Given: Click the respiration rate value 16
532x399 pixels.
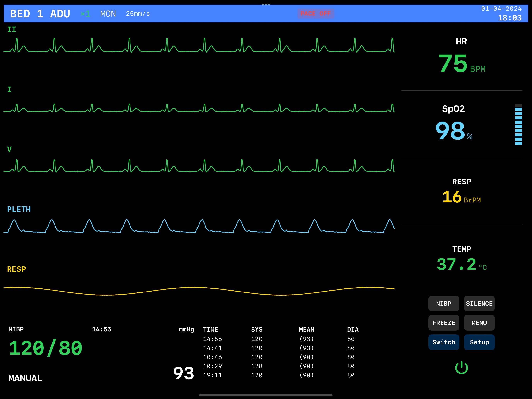Looking at the screenshot, I should point(452,197).
